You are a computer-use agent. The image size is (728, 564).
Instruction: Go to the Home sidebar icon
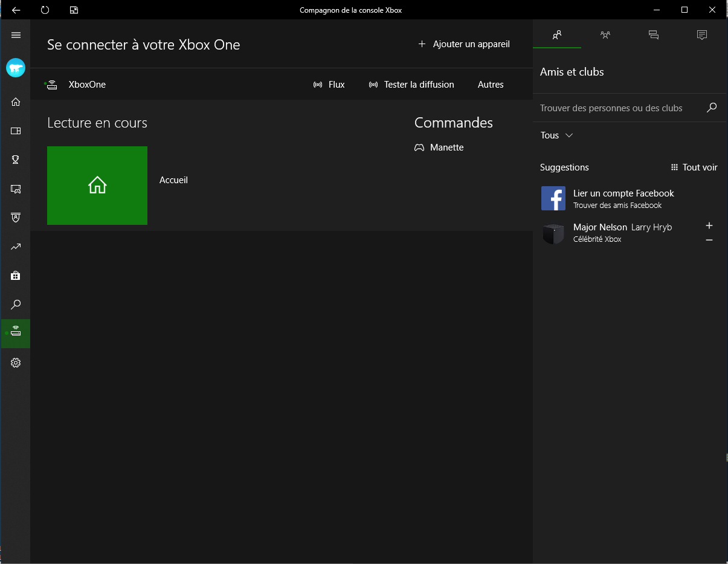16,102
